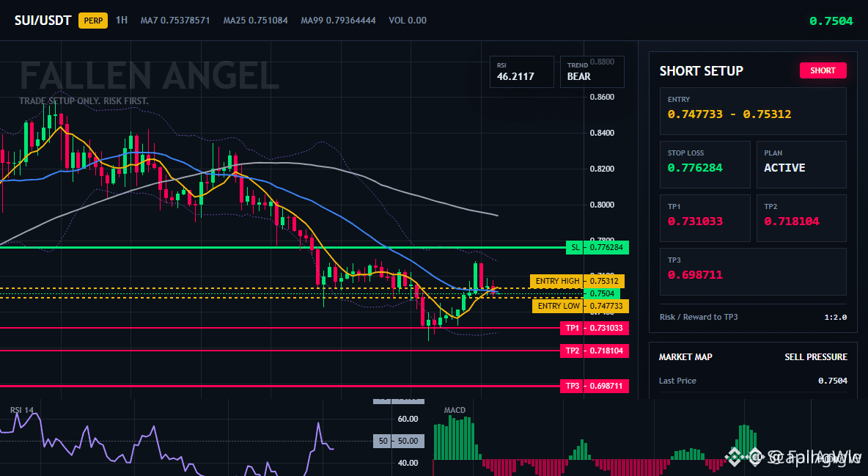
Task: Click the TP1 0.731033 card in panel
Action: [705, 218]
